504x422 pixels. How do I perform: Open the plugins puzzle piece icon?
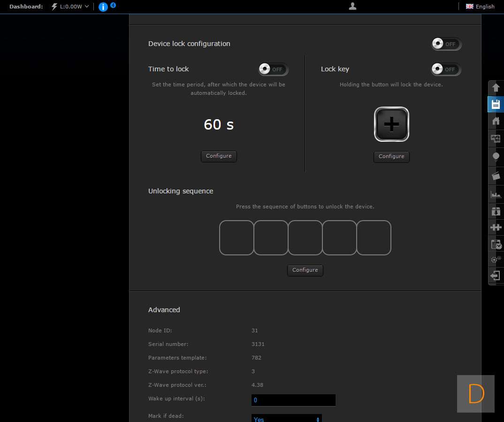coord(496,227)
